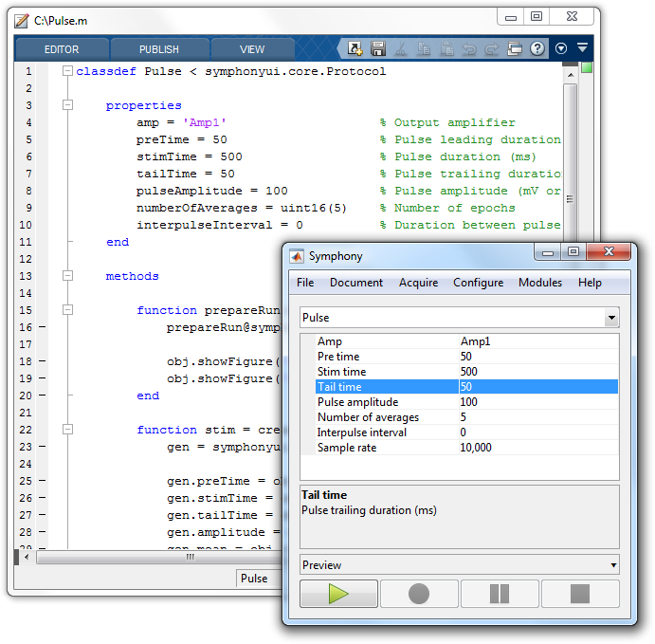The height and width of the screenshot is (644, 655).
Task: Switch to the PUBLISH tab
Action: pos(158,49)
